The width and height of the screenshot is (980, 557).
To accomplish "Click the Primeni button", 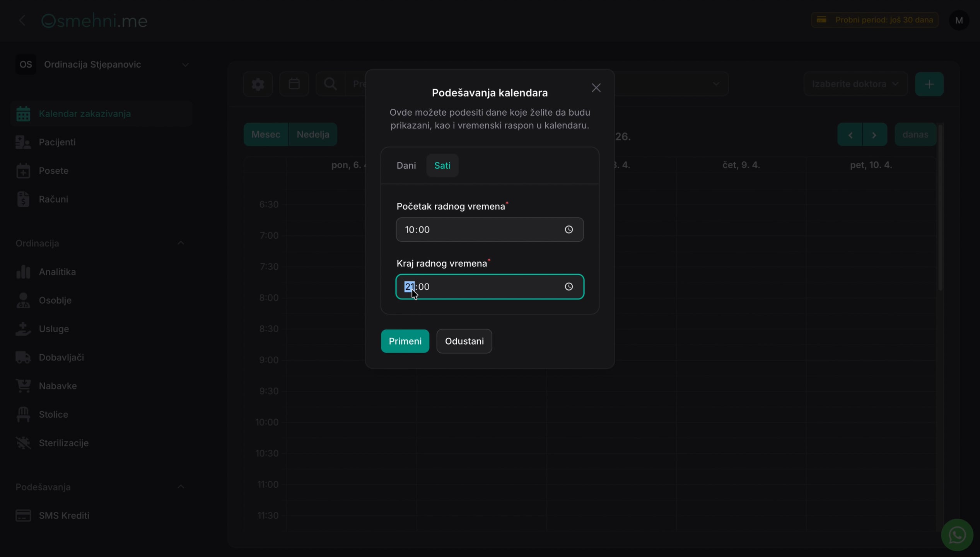I will 405,341.
